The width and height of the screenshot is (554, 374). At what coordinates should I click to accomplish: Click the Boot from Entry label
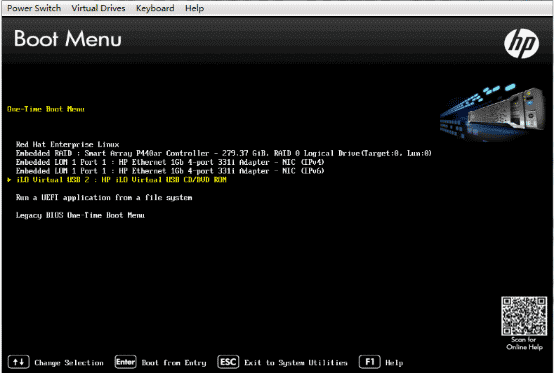(x=174, y=363)
